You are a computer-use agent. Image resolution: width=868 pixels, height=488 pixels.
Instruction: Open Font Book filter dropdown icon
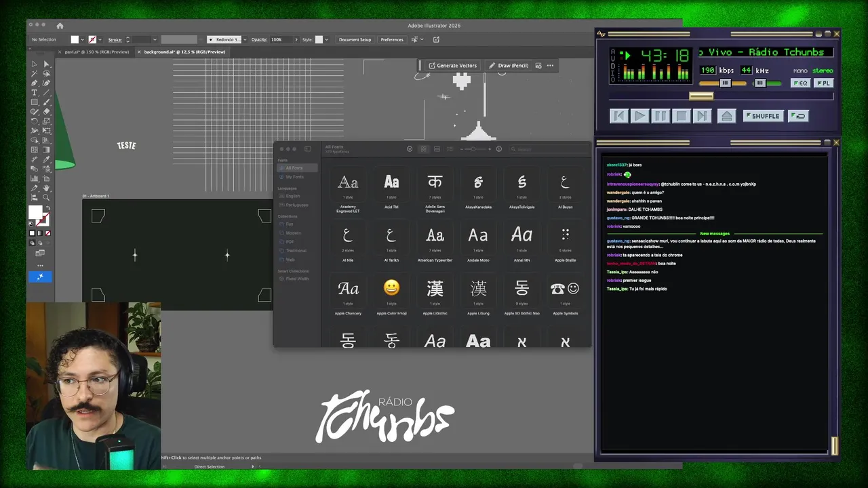click(410, 149)
